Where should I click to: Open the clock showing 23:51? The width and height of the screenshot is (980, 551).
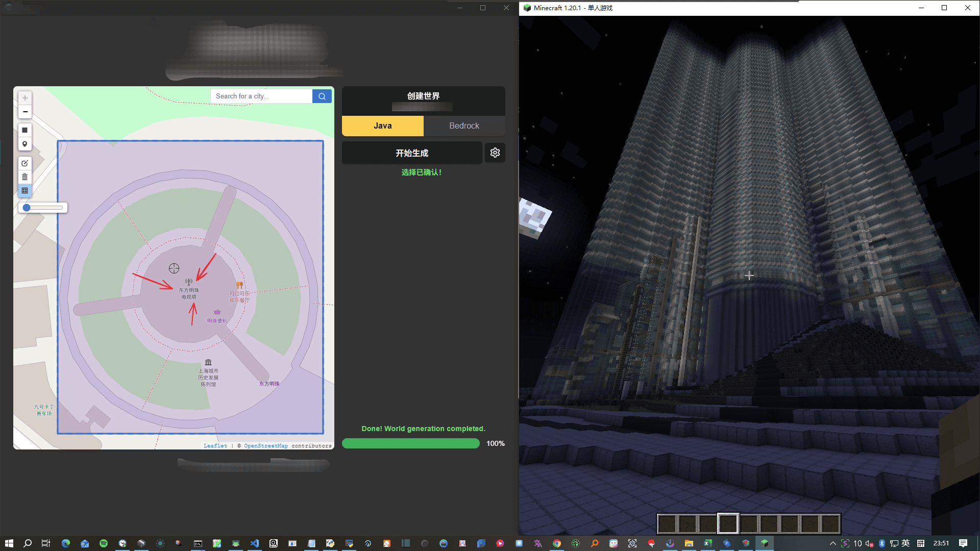(941, 543)
